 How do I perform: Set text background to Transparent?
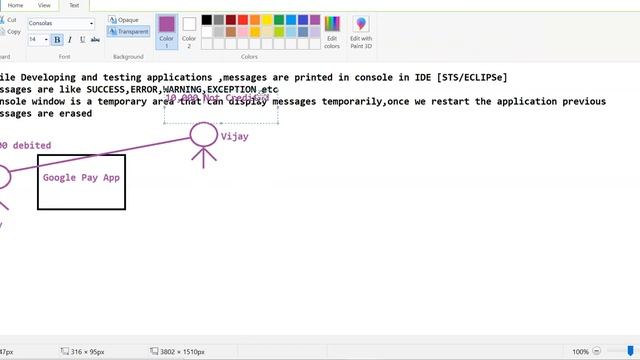(x=129, y=31)
